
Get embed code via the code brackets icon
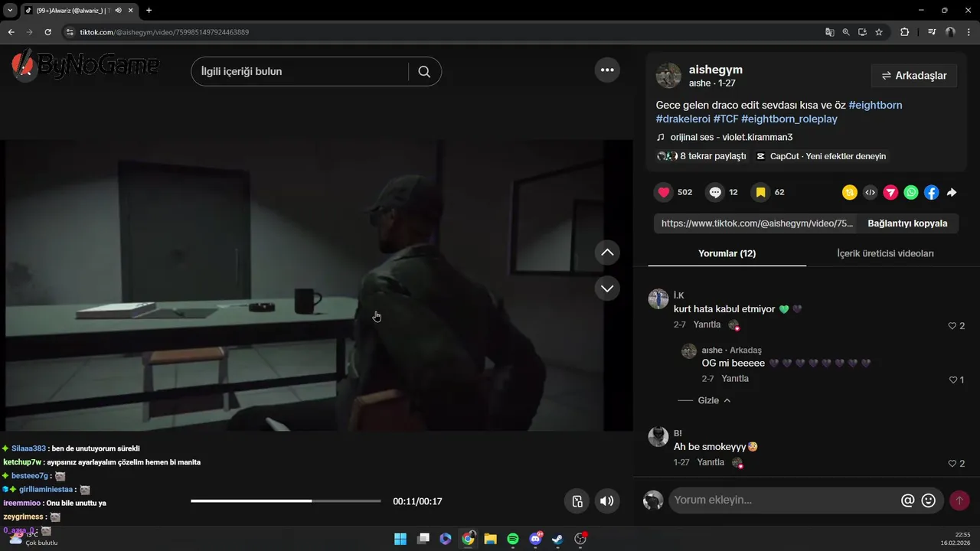pos(870,193)
